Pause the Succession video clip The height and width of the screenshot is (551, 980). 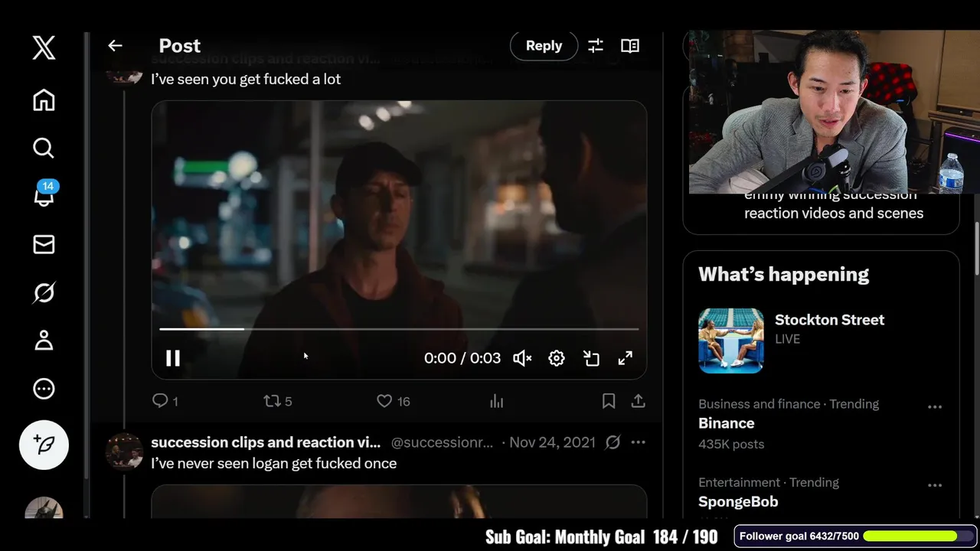point(173,358)
